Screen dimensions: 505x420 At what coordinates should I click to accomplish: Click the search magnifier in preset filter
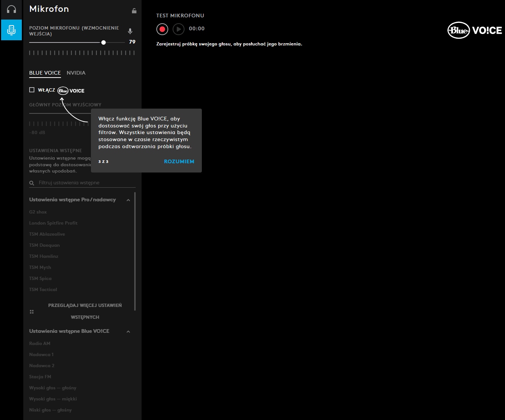(32, 183)
